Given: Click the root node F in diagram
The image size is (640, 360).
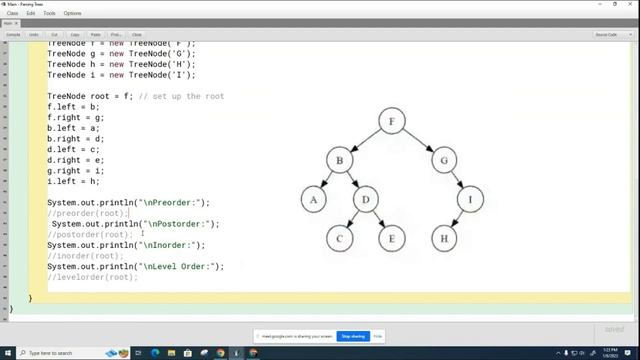Looking at the screenshot, I should (392, 121).
